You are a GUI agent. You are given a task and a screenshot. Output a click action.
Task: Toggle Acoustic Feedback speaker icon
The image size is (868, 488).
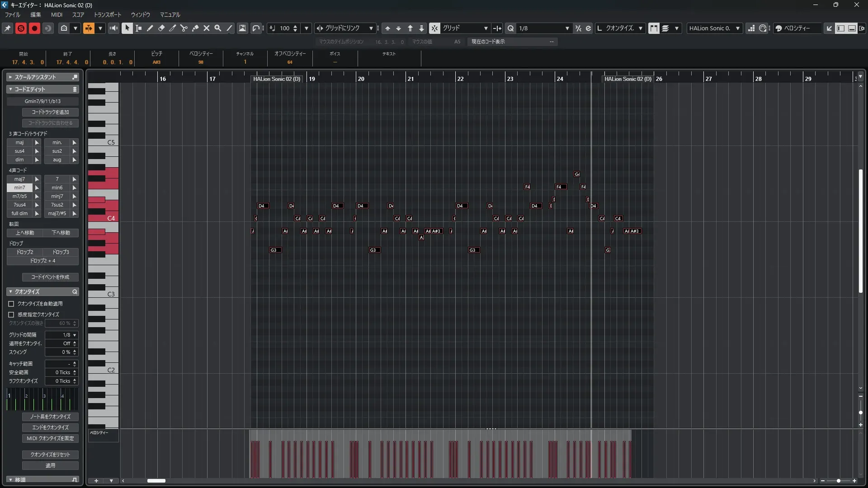[x=114, y=28]
